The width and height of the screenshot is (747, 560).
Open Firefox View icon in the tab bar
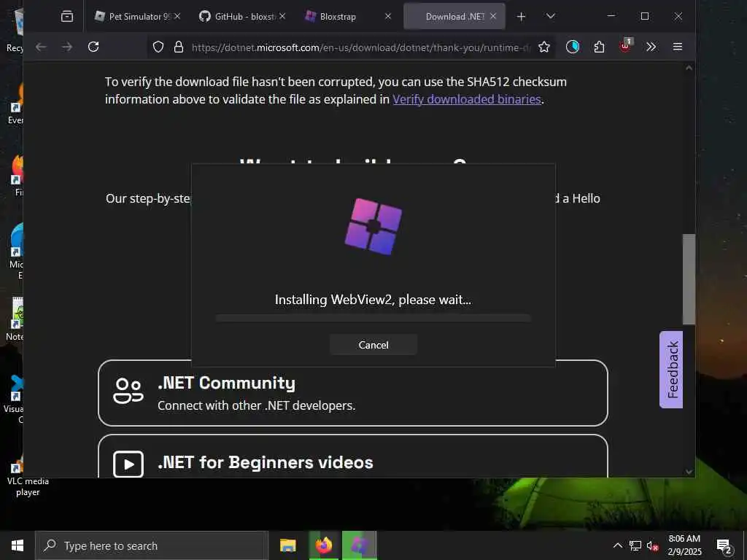click(67, 17)
